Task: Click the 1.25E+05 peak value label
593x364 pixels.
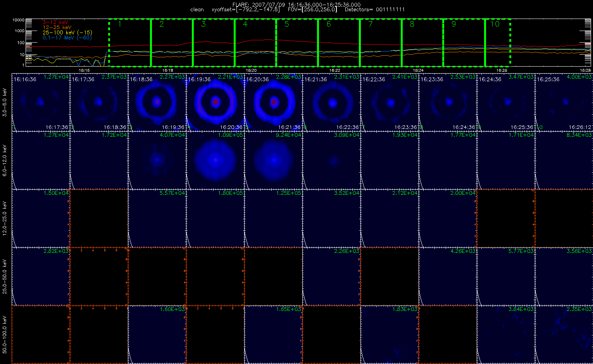Action: pos(289,193)
